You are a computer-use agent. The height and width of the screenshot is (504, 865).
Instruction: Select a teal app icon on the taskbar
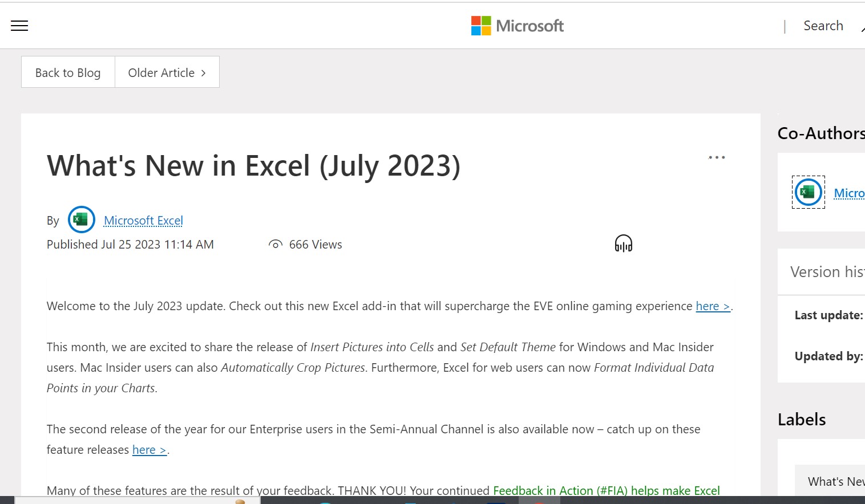(324, 501)
